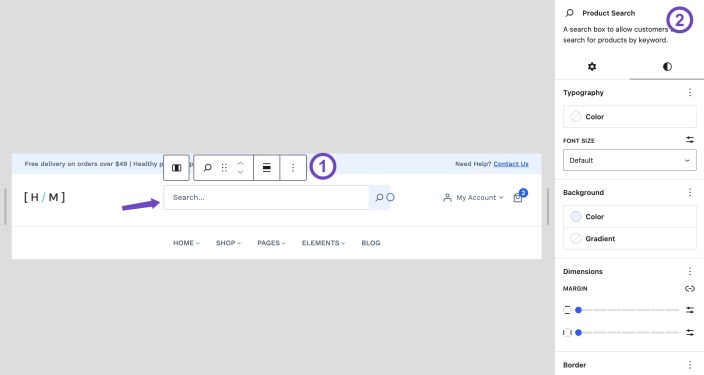Expand the HOME navigation menu

(x=186, y=243)
